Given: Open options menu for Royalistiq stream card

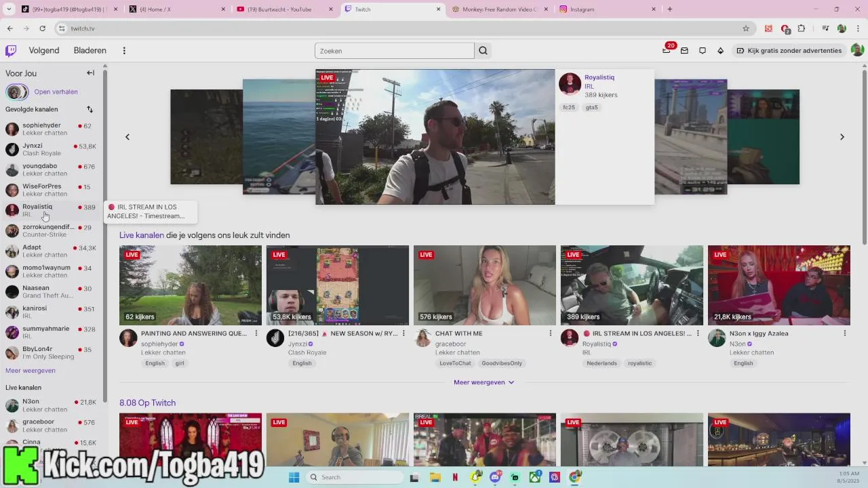Looking at the screenshot, I should pyautogui.click(x=697, y=333).
